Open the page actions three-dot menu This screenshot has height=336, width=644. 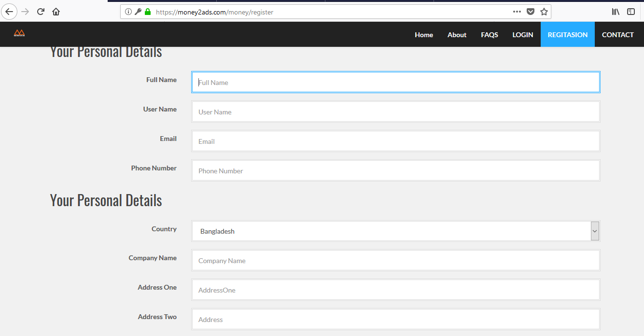point(517,12)
